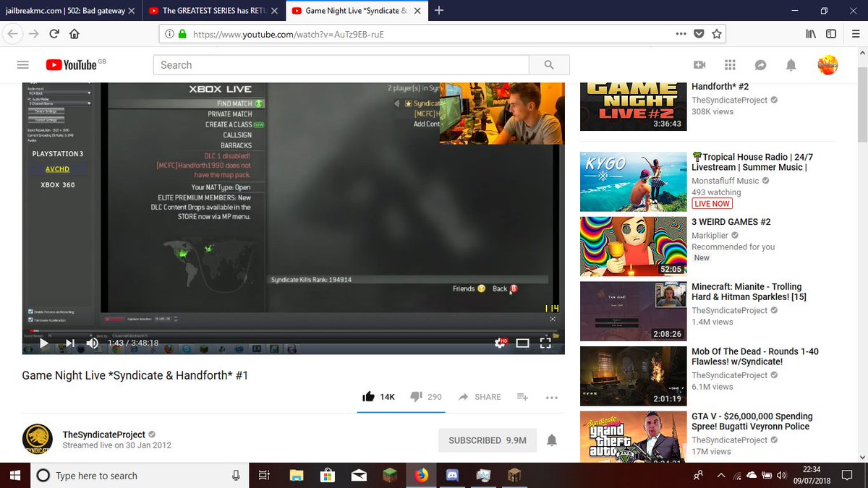Viewport: 868px width, 488px height.
Task: Open the account avatar menu
Action: point(827,65)
